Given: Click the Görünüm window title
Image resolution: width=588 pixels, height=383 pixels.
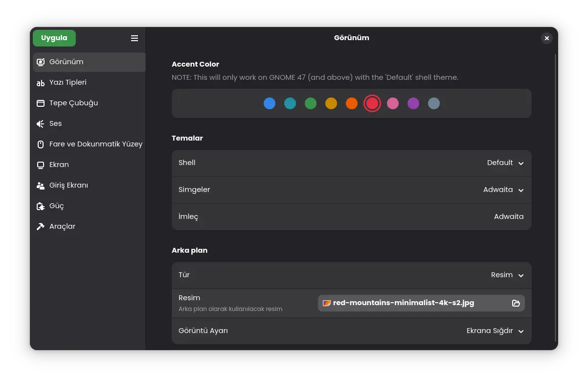Looking at the screenshot, I should coord(351,38).
